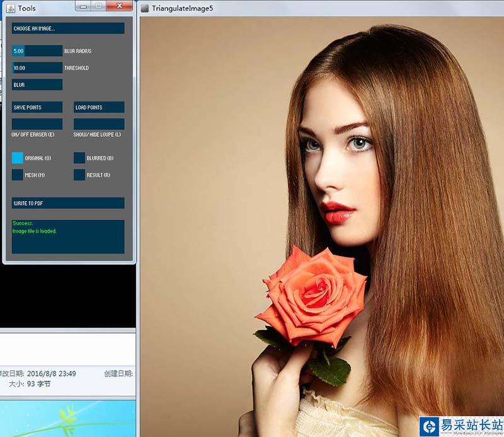Viewport: 504px width, 437px height.
Task: Select the Original (O) view toggle
Action: pos(18,158)
